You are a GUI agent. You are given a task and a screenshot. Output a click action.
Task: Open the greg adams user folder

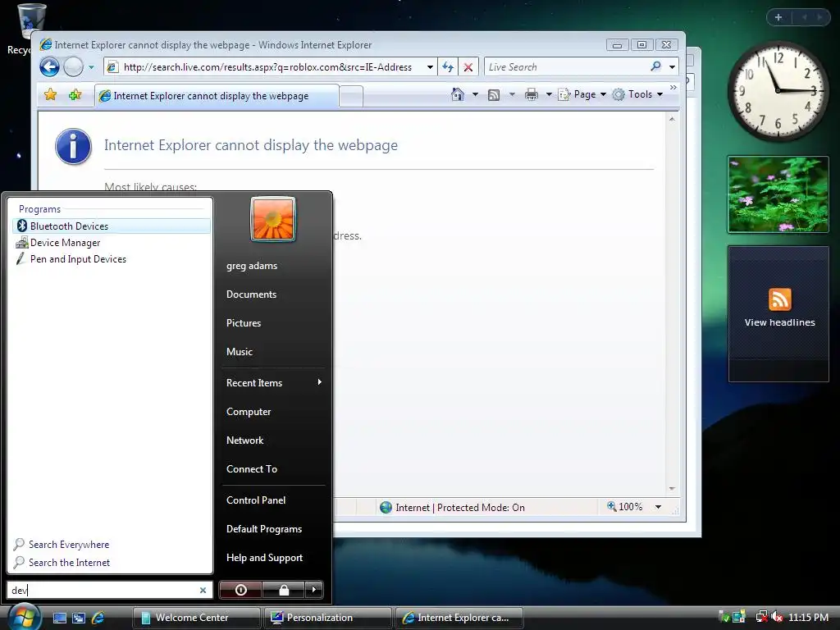pyautogui.click(x=252, y=266)
